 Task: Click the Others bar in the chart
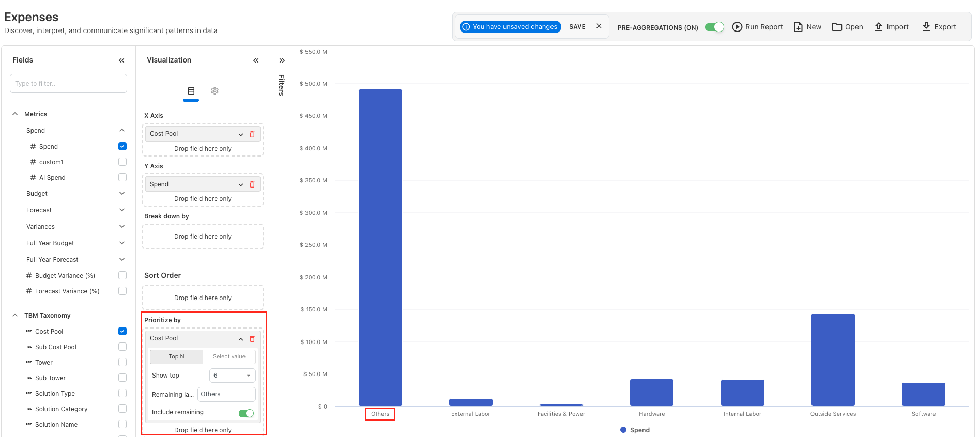click(380, 247)
